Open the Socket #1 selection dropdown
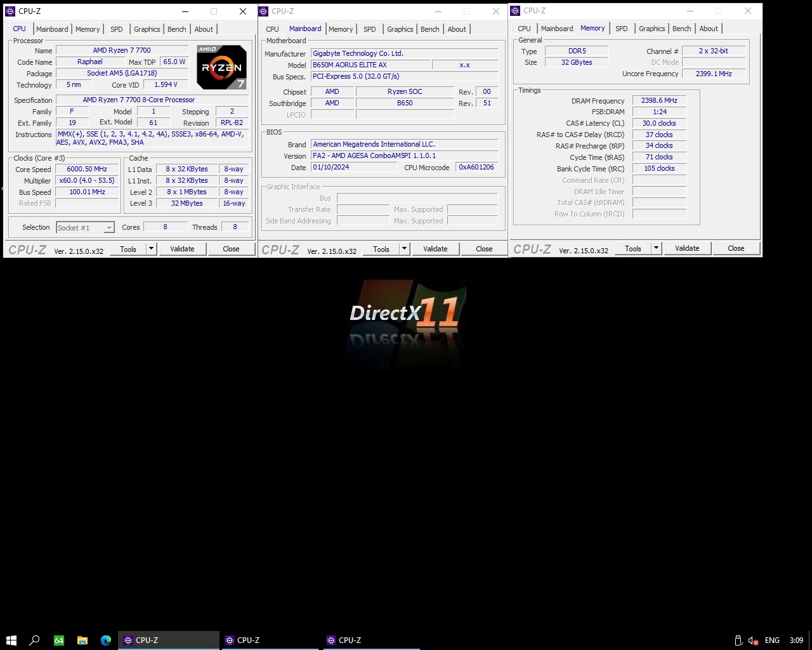The height and width of the screenshot is (650, 812). pyautogui.click(x=85, y=227)
